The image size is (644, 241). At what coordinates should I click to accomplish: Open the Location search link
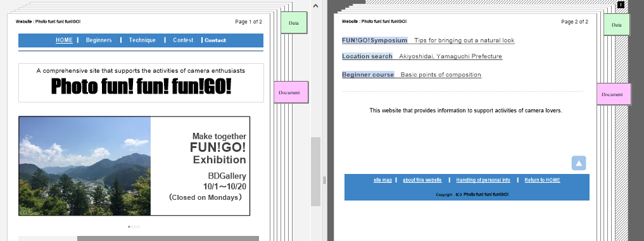click(367, 56)
